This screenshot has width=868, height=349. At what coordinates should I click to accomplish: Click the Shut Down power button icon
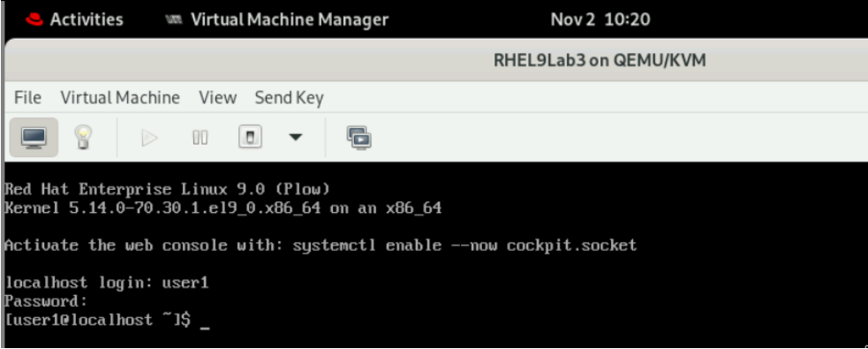pos(250,137)
